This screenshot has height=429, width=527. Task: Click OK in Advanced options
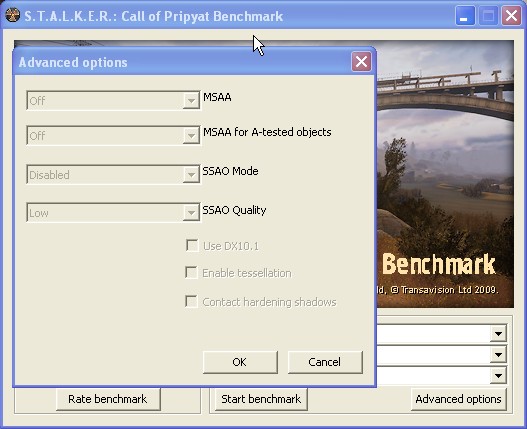pos(240,362)
